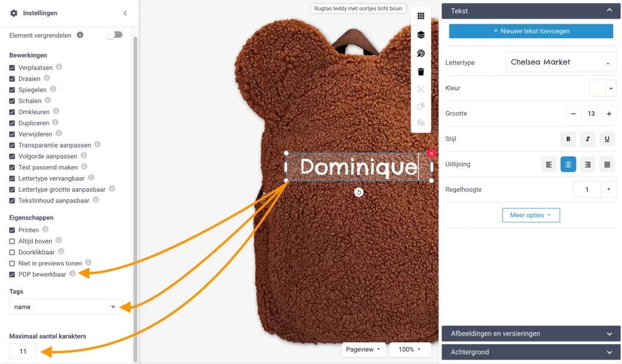Set text alignment to right align
Viewport: 622px width, 364px height.
[x=587, y=164]
